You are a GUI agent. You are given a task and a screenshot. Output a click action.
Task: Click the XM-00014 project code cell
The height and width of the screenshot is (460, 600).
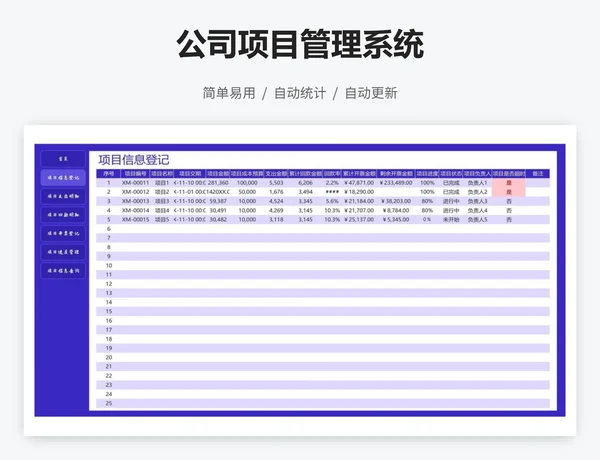click(x=135, y=210)
